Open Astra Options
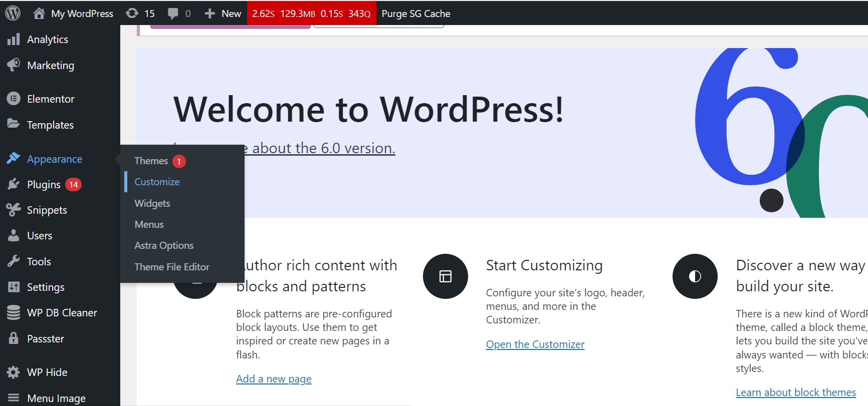Screen dimensions: 868x406 click(x=164, y=245)
